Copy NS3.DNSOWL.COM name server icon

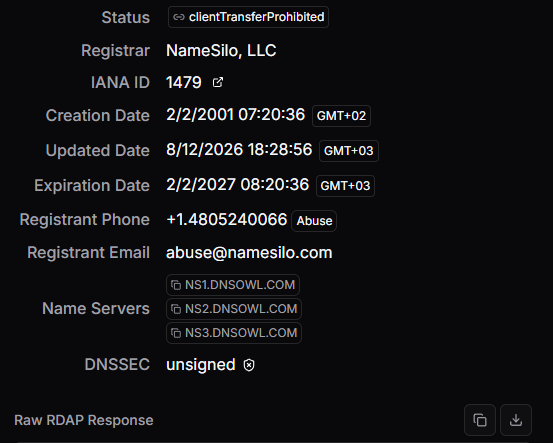[176, 333]
